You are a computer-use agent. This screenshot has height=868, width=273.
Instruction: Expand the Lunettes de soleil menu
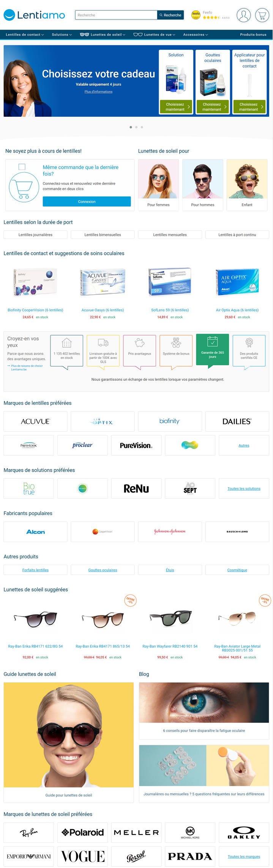(x=103, y=35)
